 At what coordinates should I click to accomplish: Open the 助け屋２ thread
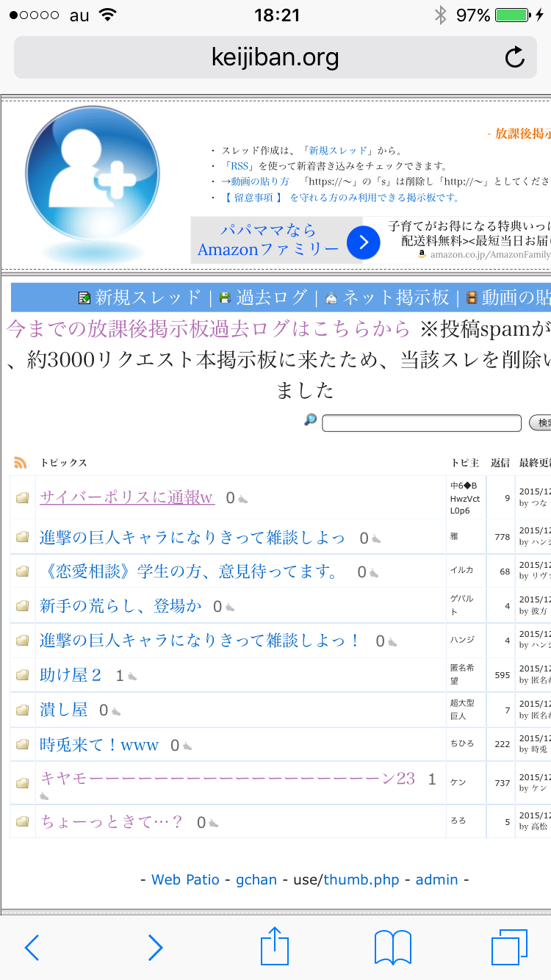(x=71, y=675)
